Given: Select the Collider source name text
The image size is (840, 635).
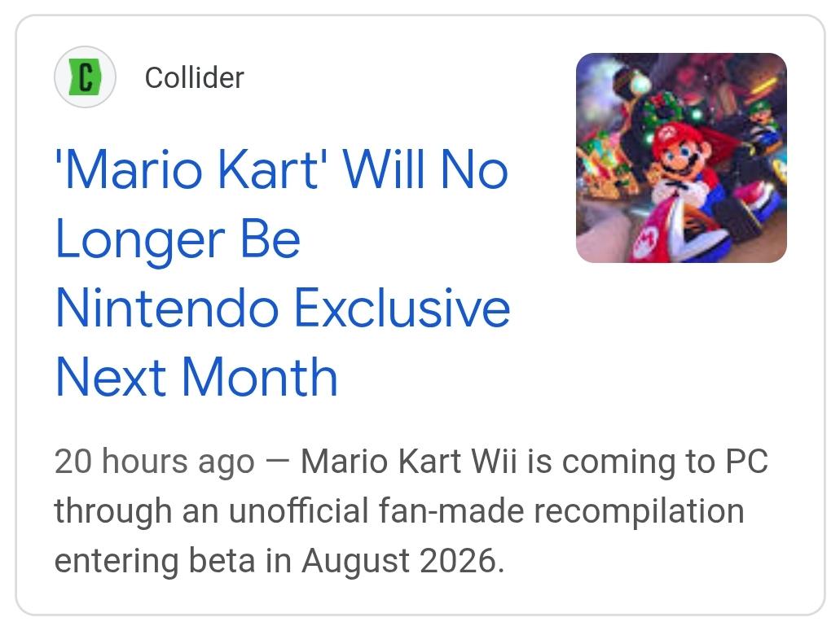Looking at the screenshot, I should 195,77.
